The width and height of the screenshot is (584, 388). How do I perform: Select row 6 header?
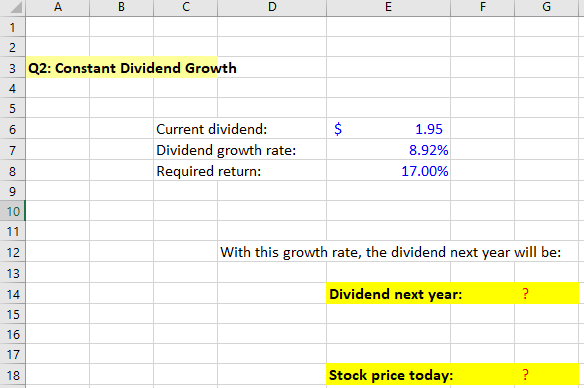coord(13,129)
